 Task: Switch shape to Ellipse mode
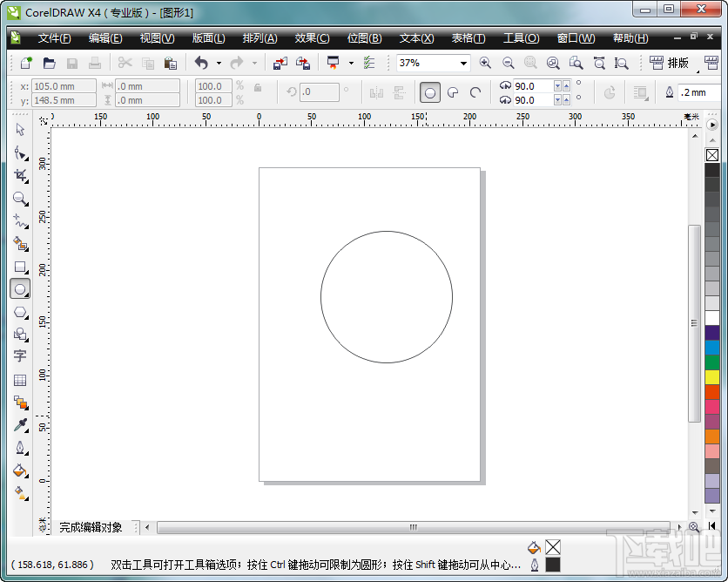click(x=429, y=92)
